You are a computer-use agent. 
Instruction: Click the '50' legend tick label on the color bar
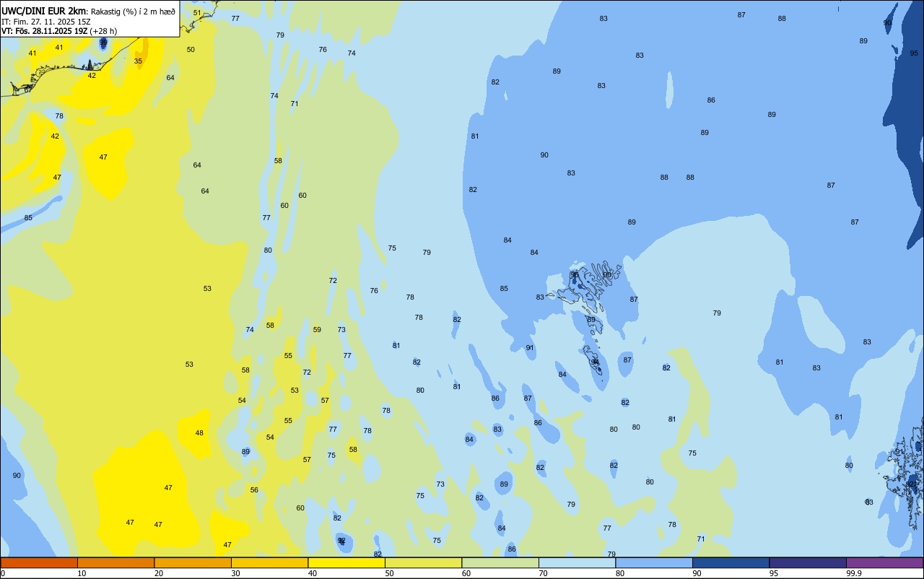pyautogui.click(x=389, y=573)
